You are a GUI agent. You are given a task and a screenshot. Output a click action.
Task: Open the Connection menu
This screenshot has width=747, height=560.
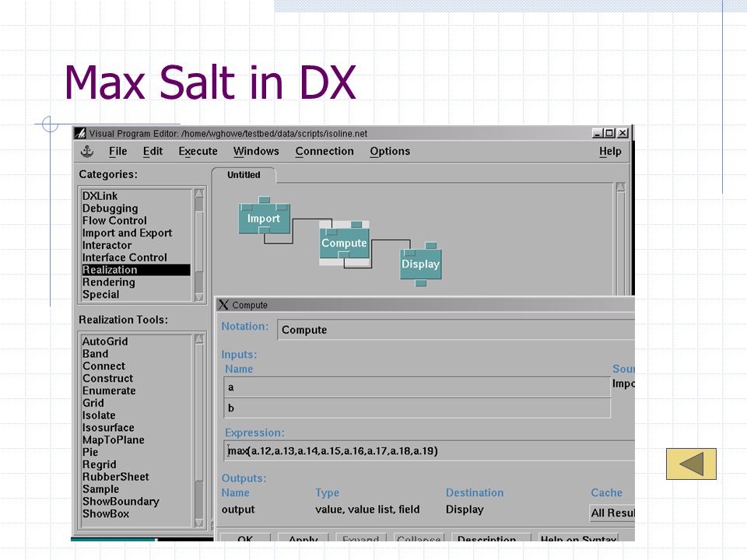tap(324, 152)
